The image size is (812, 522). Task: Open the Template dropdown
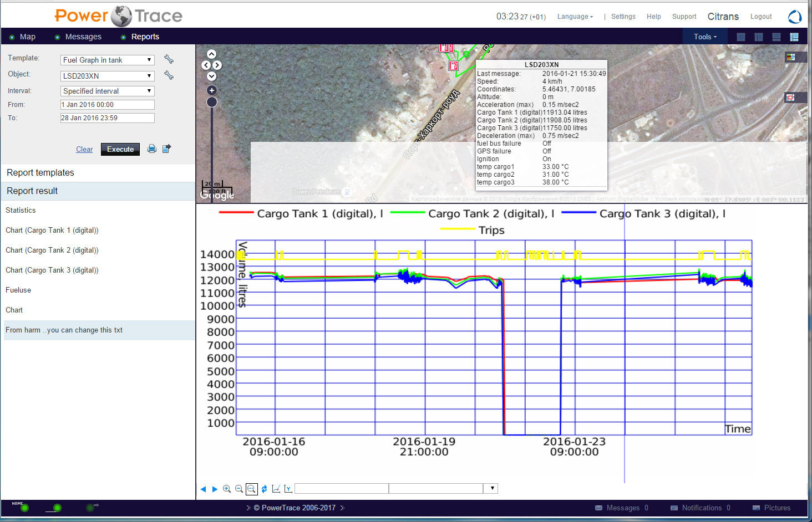(107, 60)
